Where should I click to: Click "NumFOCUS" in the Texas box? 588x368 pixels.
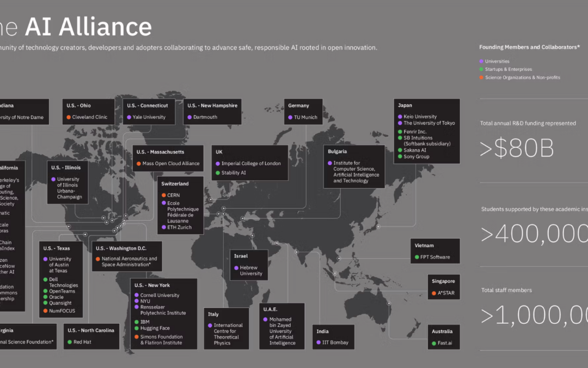(x=62, y=311)
